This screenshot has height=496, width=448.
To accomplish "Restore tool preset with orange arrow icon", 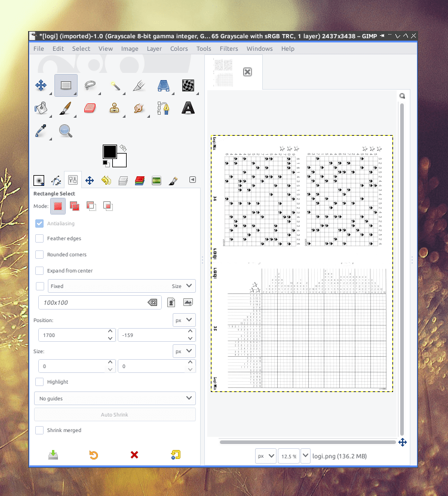I will (94, 455).
